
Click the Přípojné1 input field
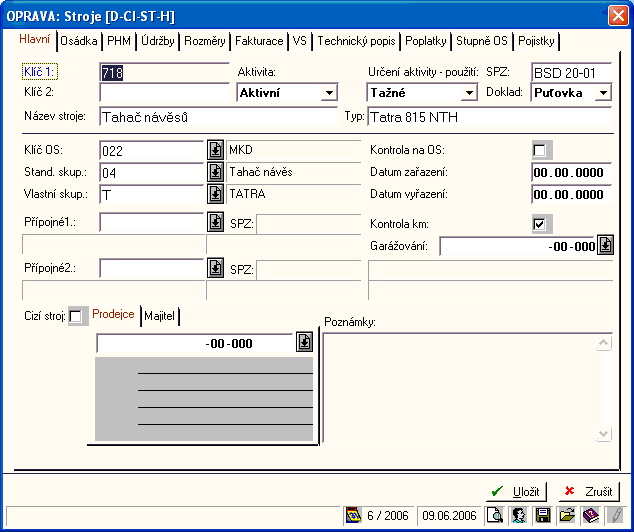152,223
